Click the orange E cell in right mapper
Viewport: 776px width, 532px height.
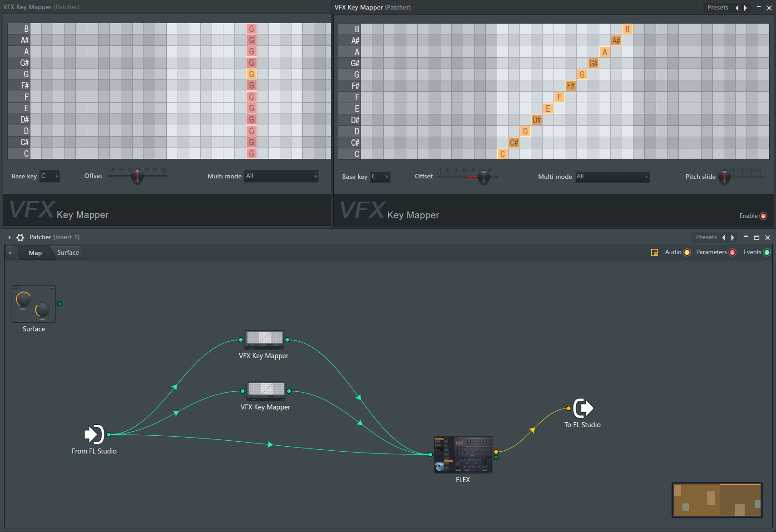point(548,108)
